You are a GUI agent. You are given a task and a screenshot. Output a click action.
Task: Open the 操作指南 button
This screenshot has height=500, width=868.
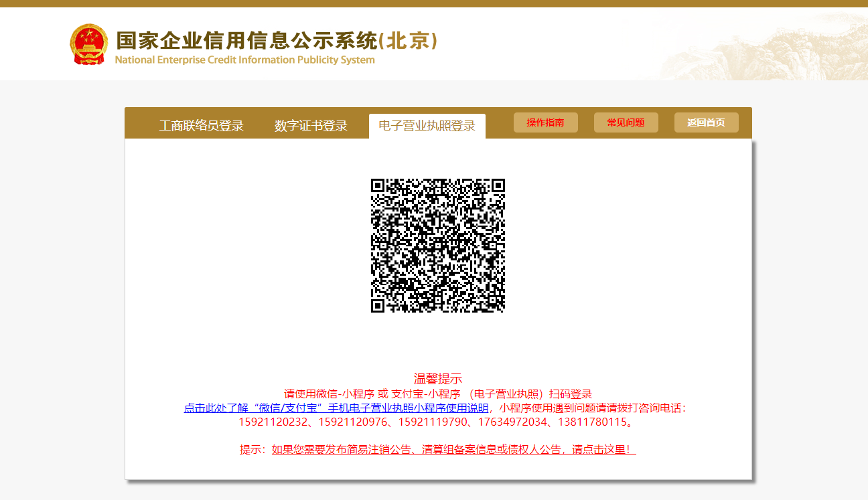pos(546,122)
